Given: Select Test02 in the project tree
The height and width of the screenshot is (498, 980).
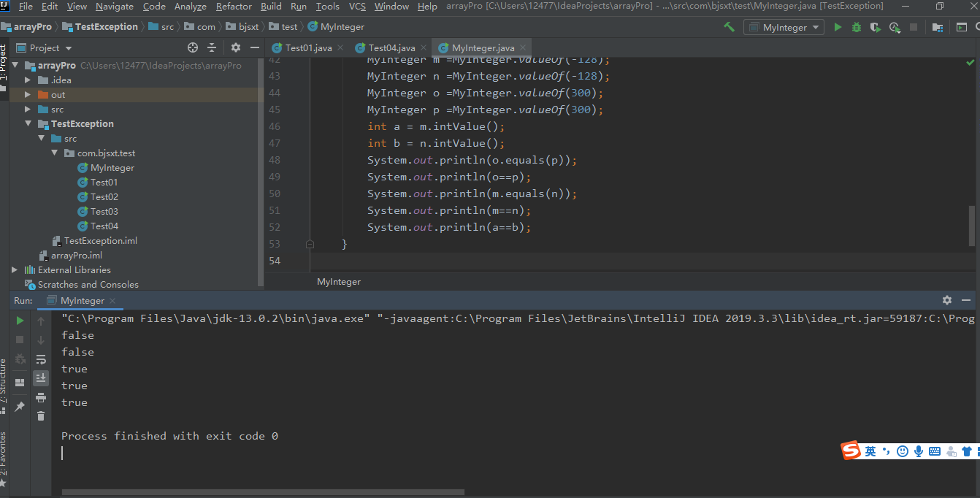Looking at the screenshot, I should (104, 196).
